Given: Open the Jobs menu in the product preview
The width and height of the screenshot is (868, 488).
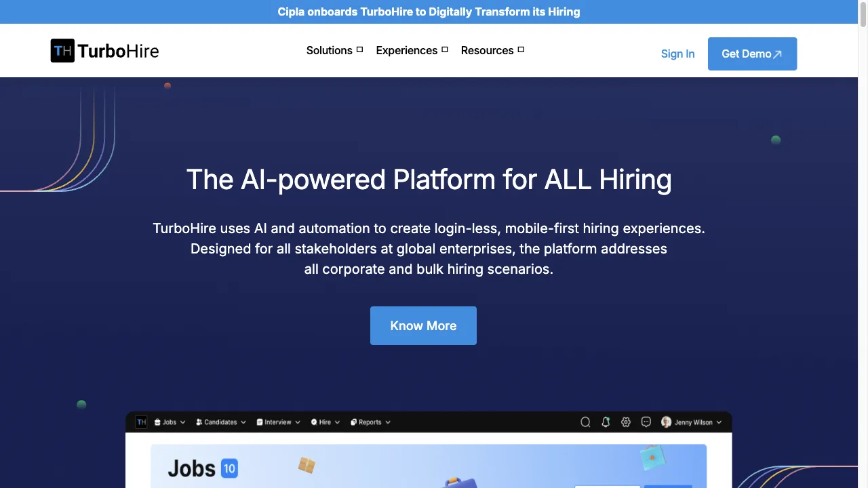Looking at the screenshot, I should point(170,422).
